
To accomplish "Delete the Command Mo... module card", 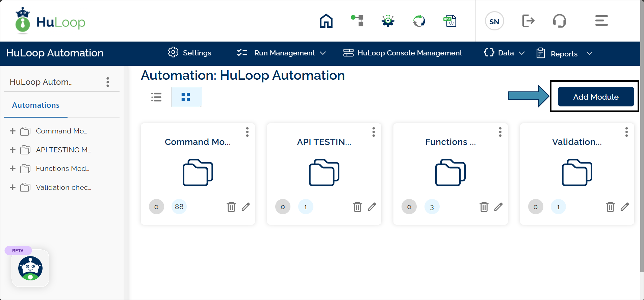I will coord(231,206).
